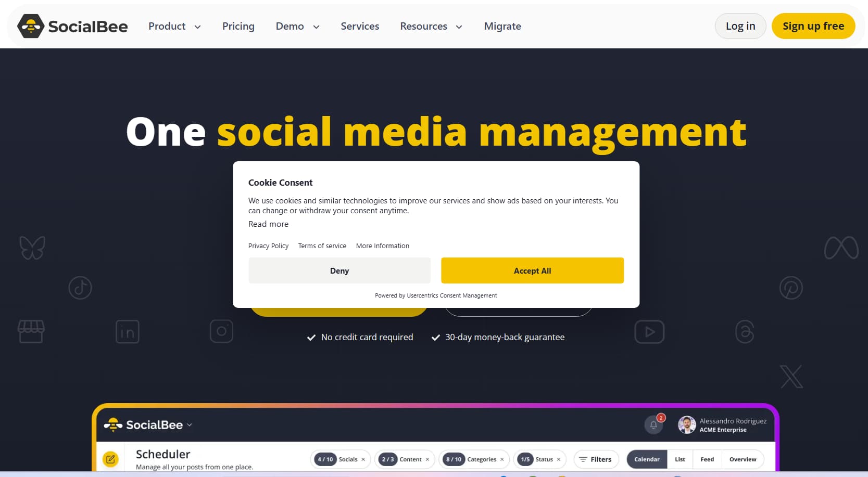Click the Threads icon
The width and height of the screenshot is (868, 477).
745,332
